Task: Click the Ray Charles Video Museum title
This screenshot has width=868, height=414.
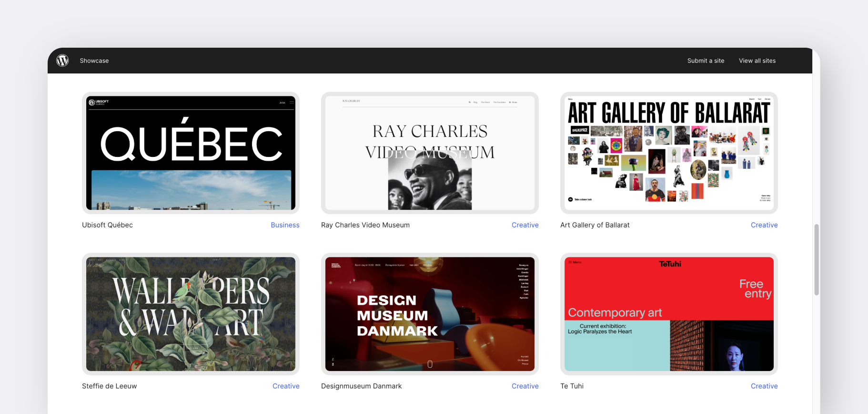Action: pyautogui.click(x=365, y=225)
